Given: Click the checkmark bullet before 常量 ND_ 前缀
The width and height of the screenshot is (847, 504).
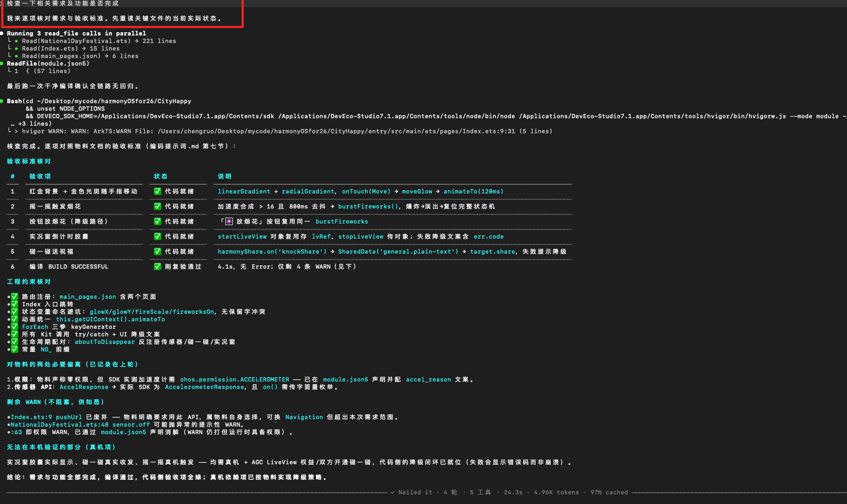Looking at the screenshot, I should tap(15, 349).
